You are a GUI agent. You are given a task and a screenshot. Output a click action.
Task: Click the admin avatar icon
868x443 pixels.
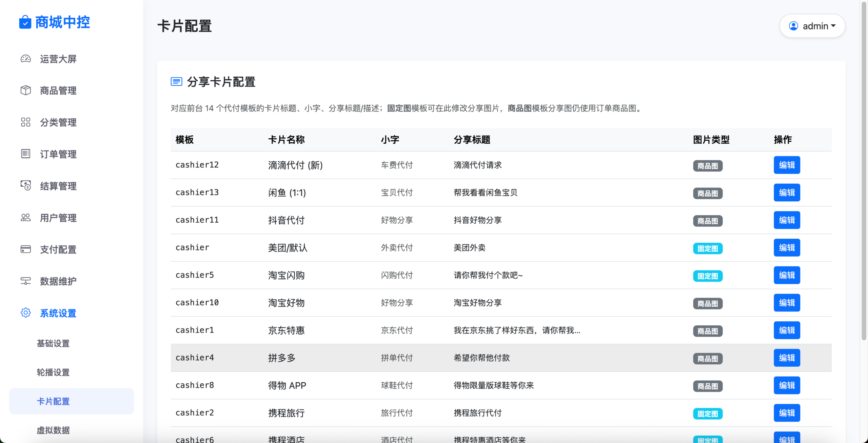tap(793, 26)
